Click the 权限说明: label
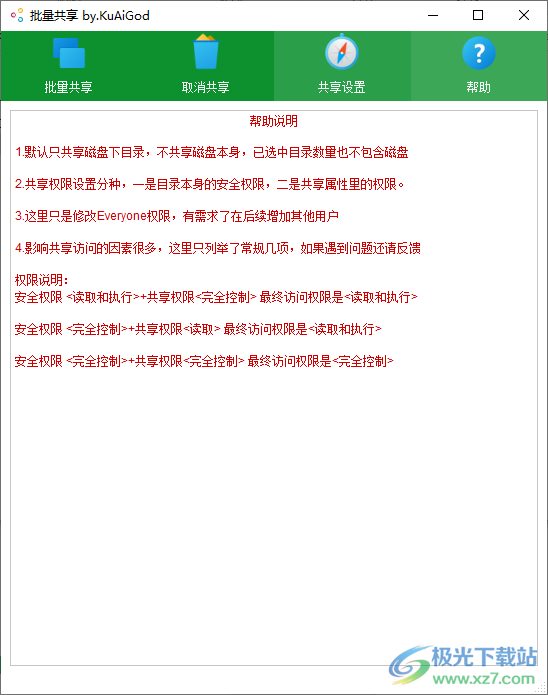The image size is (548, 695). (x=42, y=280)
